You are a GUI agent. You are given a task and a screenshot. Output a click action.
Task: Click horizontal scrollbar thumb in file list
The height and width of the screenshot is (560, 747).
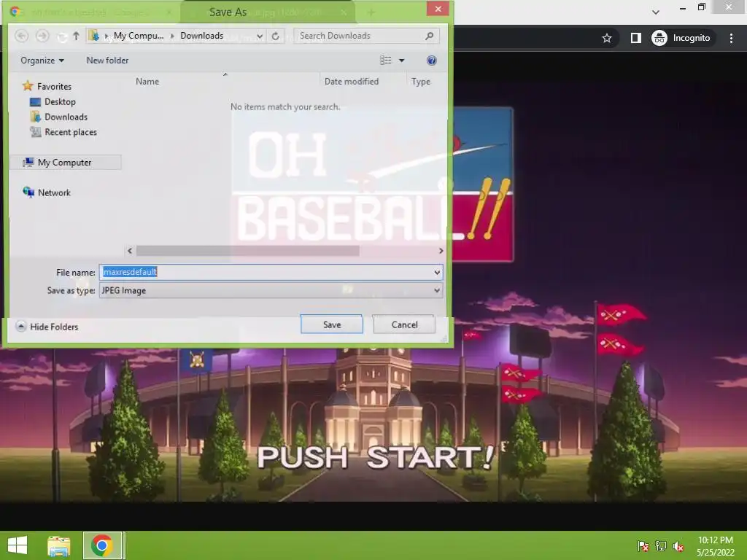248,251
